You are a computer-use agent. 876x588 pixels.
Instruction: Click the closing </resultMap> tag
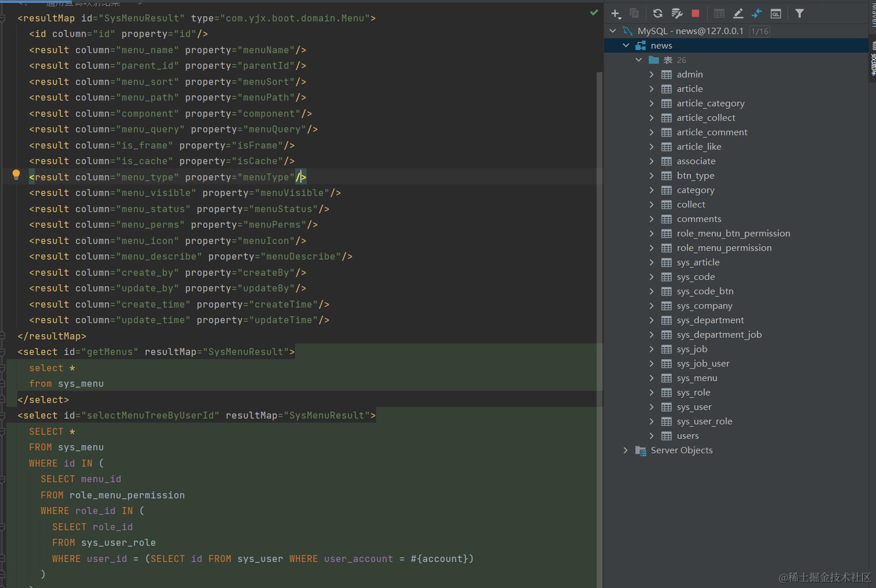(x=52, y=336)
